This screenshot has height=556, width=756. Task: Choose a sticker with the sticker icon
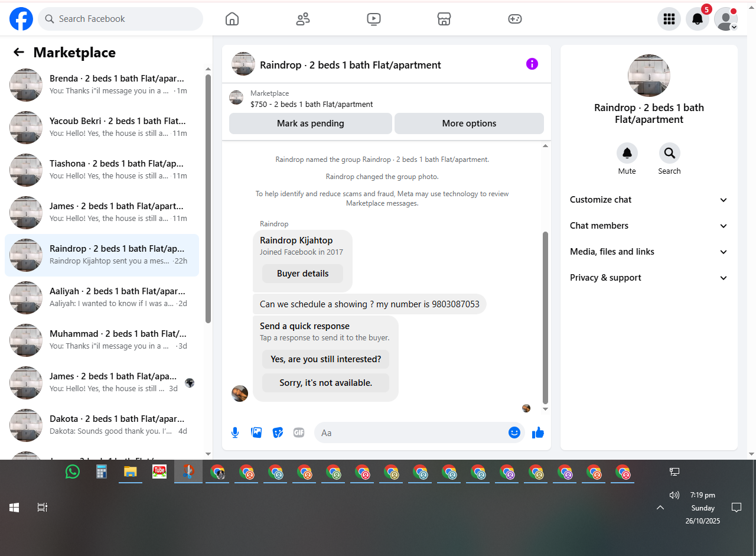click(278, 433)
